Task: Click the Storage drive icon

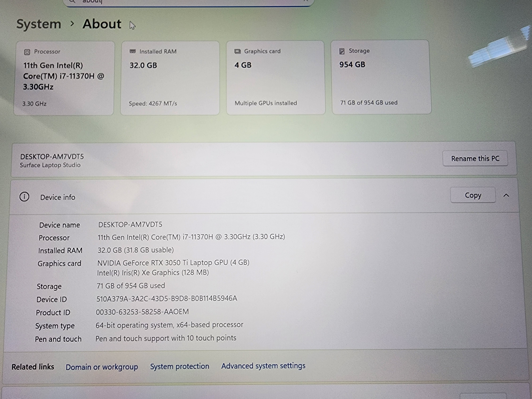Action: 342,51
